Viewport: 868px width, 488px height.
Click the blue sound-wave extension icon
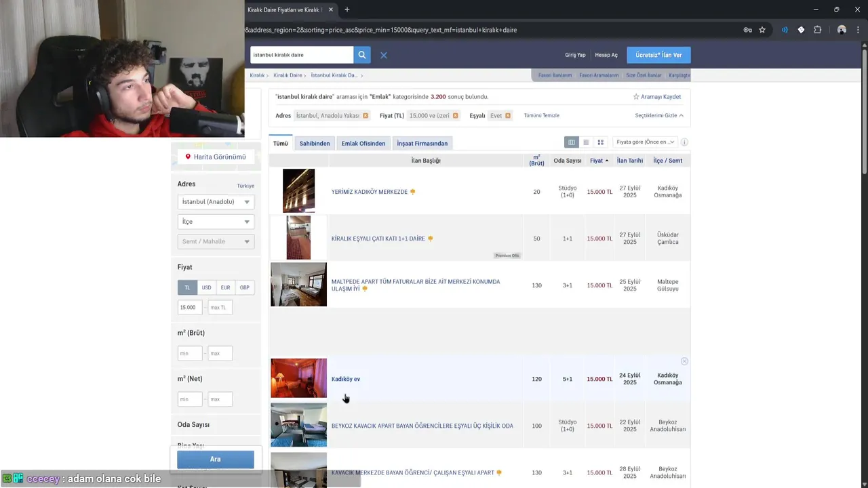[x=785, y=30]
